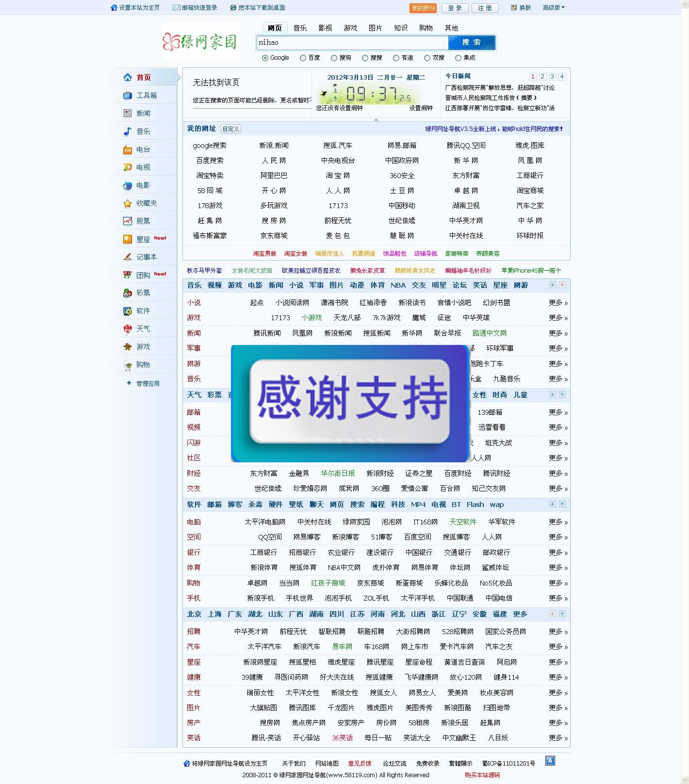Select the 搜搜 search engine radio
Image resolution: width=689 pixels, height=784 pixels.
tap(365, 58)
